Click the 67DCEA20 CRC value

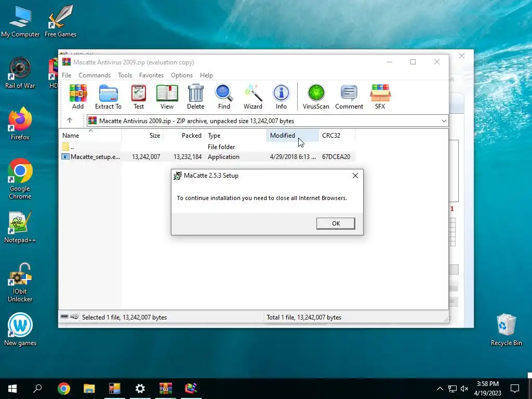[336, 157]
